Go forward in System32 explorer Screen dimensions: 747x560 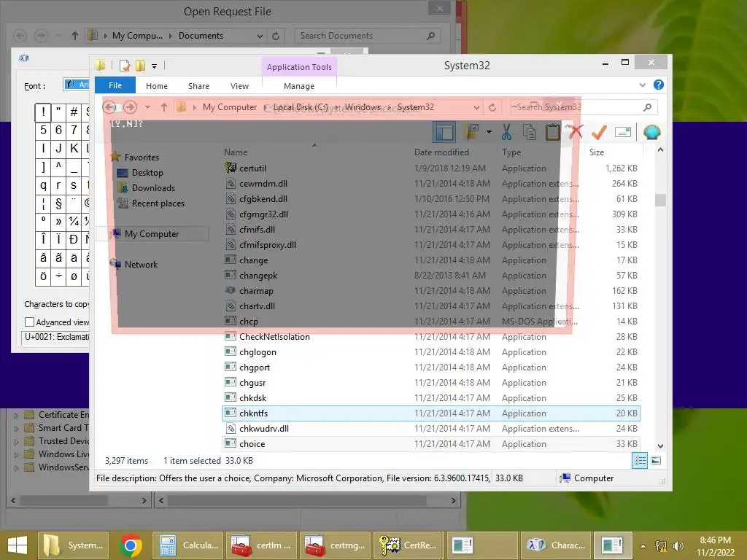(130, 107)
